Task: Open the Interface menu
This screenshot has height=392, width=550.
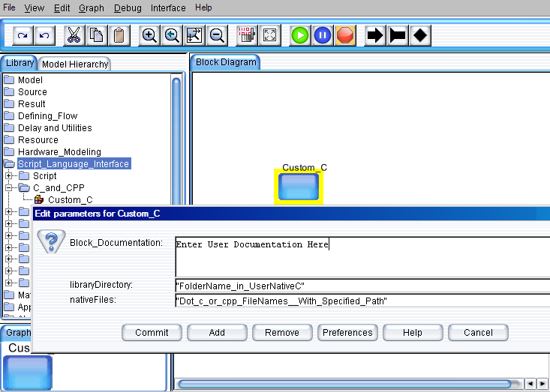Action: 168,7
